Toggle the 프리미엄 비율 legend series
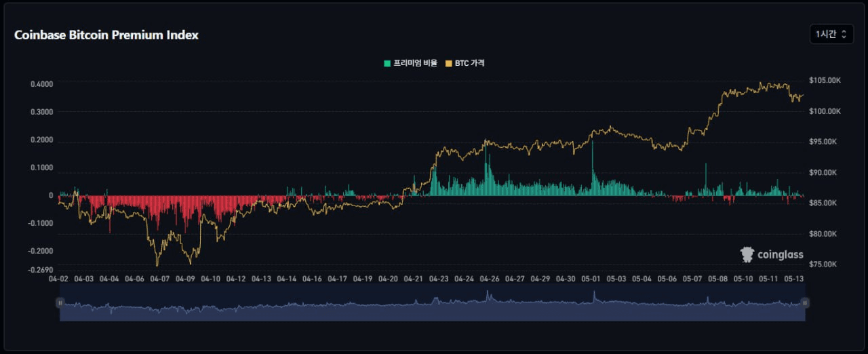This screenshot has width=868, height=354. (x=410, y=63)
